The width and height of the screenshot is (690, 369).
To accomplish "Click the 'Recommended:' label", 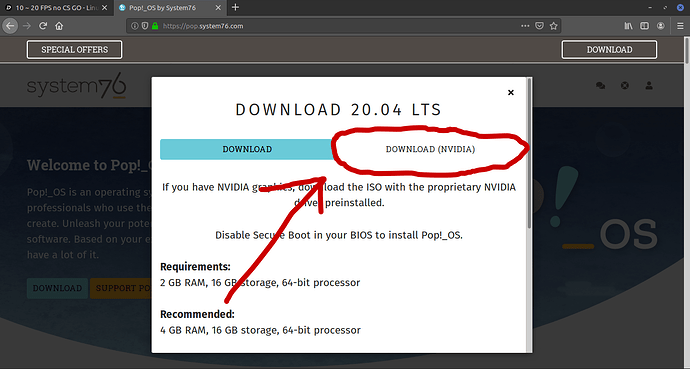I will (197, 314).
